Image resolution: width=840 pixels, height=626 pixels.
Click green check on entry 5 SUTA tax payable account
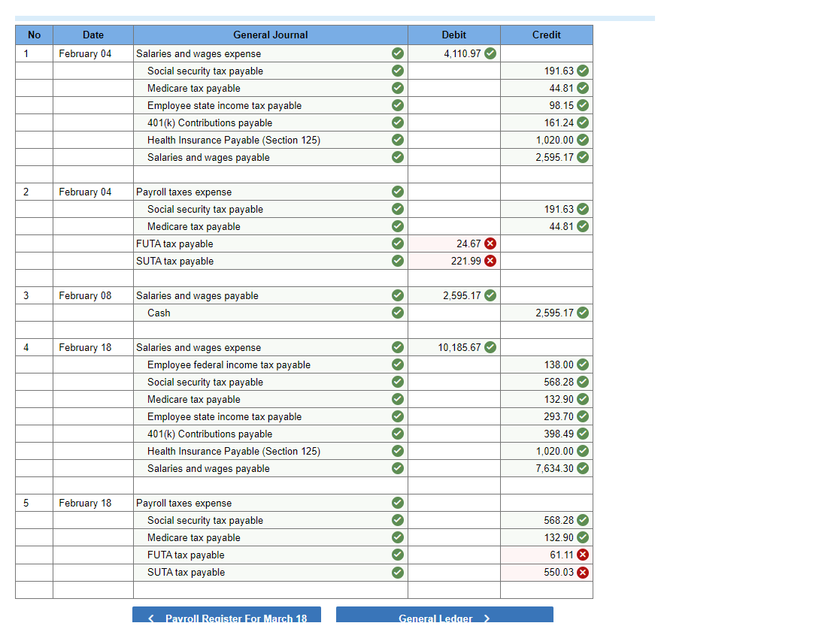pos(398,573)
